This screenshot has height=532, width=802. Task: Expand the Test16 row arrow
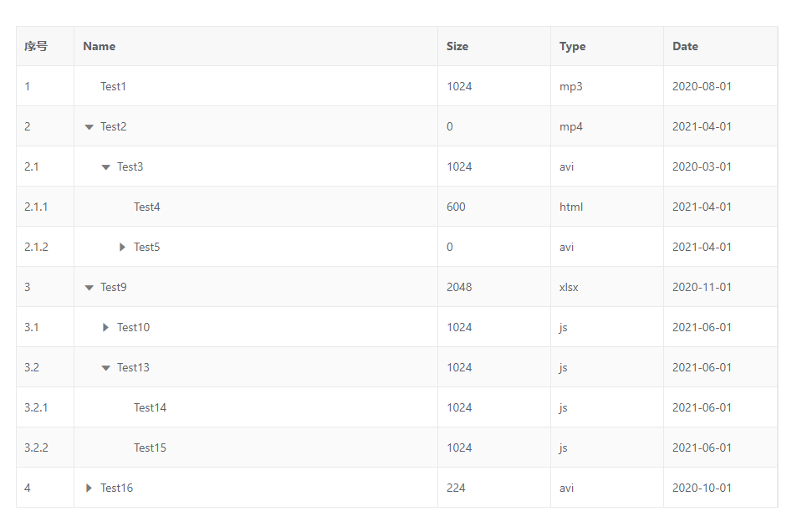[x=89, y=488]
